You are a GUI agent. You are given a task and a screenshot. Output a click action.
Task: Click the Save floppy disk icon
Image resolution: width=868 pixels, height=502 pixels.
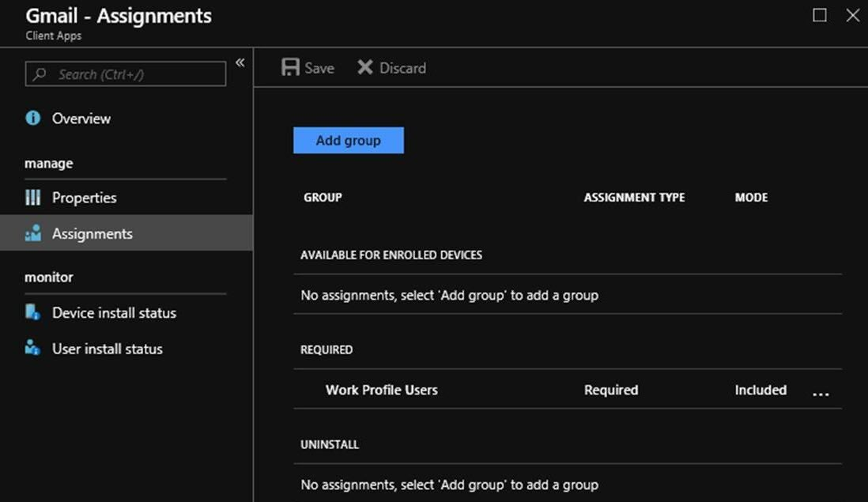[x=290, y=67]
